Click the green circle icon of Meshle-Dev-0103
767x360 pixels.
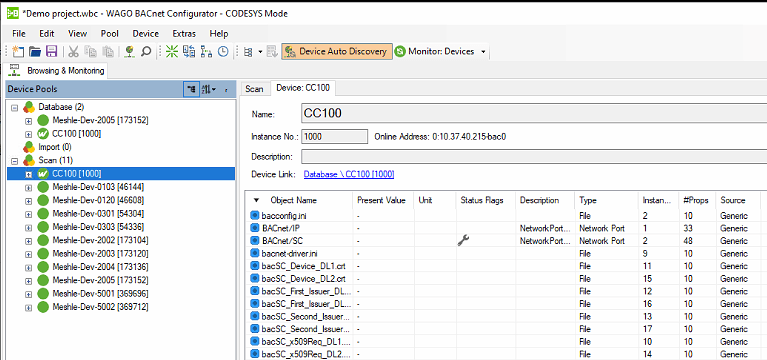point(44,187)
